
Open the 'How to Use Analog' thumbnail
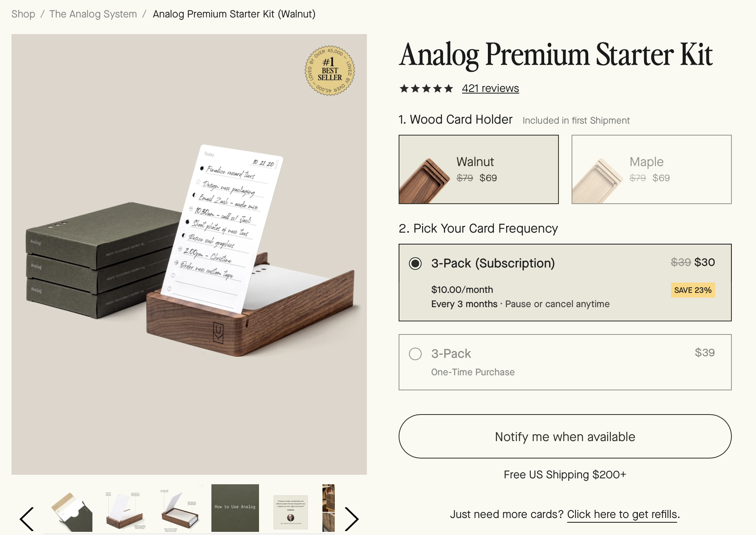pos(235,508)
